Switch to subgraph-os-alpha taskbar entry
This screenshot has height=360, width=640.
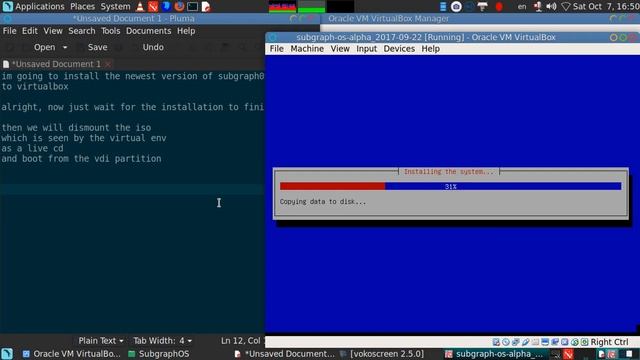click(494, 354)
